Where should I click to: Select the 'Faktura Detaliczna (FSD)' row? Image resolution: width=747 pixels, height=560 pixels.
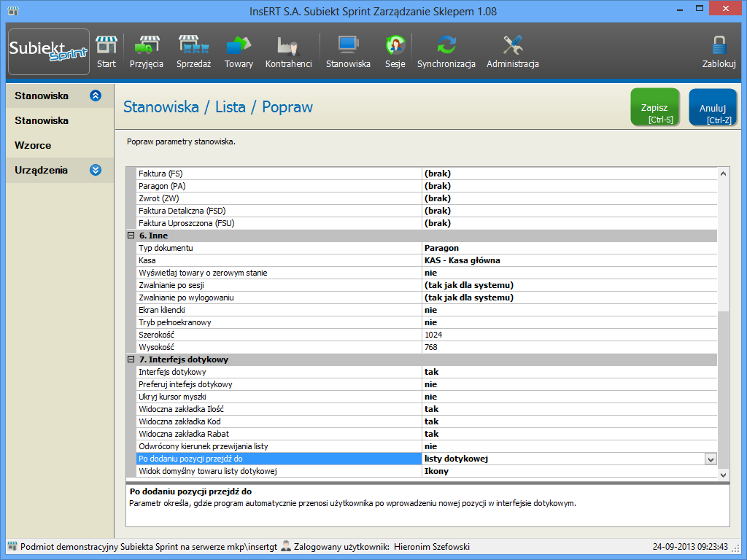426,211
